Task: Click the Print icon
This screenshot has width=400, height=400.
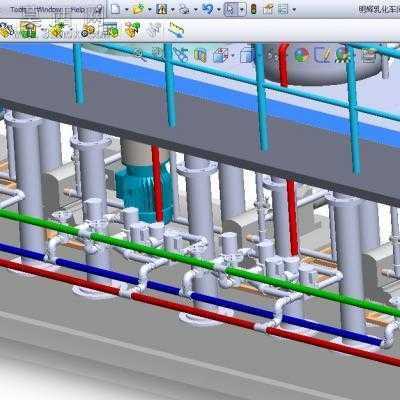Action: point(184,9)
